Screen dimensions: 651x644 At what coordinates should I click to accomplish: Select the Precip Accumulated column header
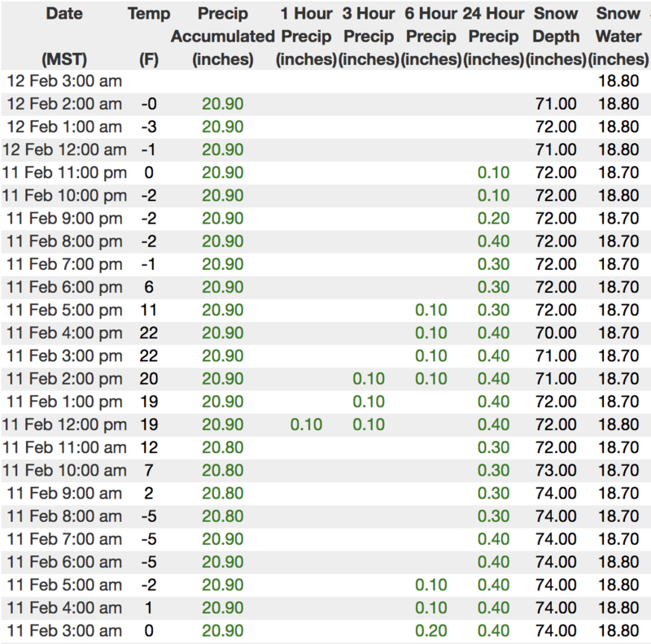point(223,37)
